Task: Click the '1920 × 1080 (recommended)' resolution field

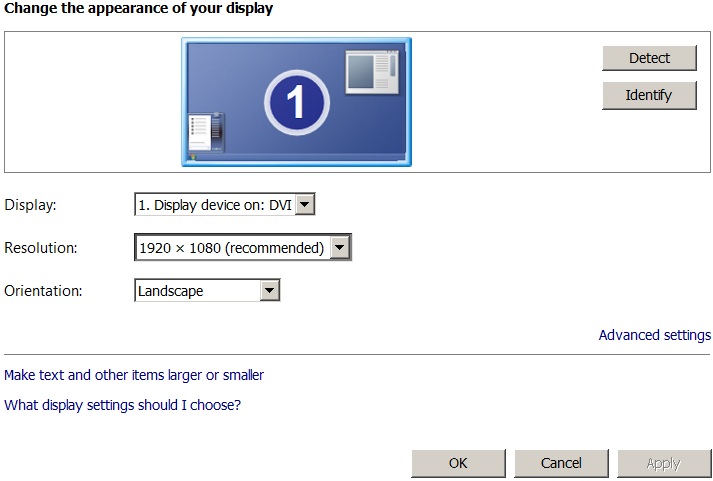Action: tap(232, 248)
